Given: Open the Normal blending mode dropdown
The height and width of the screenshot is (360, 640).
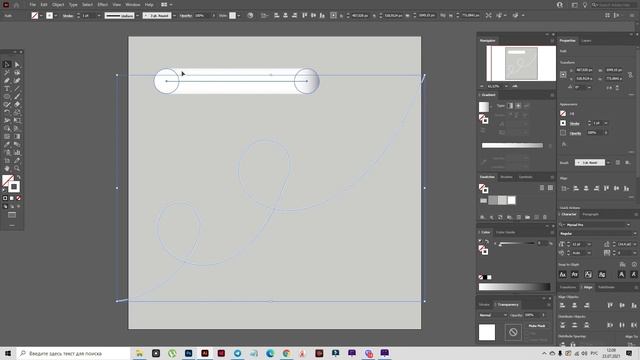Looking at the screenshot, I should coord(493,315).
